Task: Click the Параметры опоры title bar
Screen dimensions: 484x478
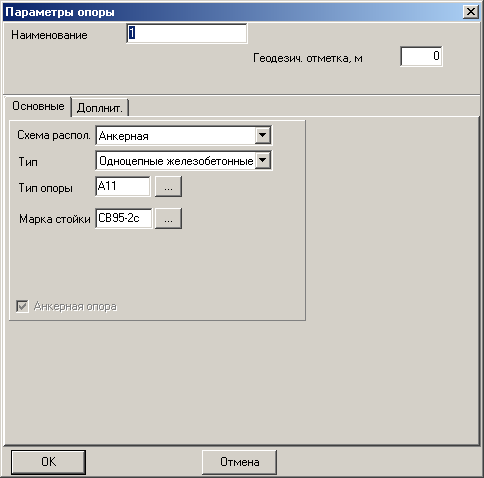Action: pyautogui.click(x=233, y=12)
